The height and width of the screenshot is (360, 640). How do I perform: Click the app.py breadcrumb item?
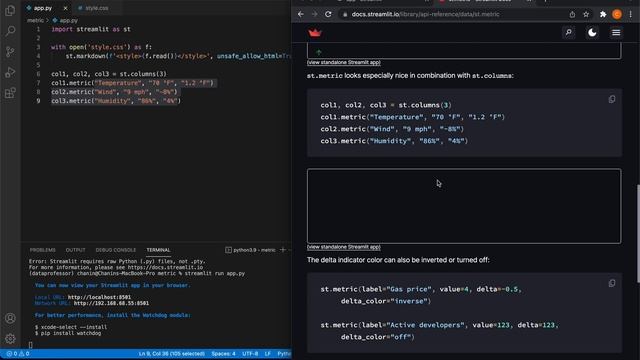65,20
